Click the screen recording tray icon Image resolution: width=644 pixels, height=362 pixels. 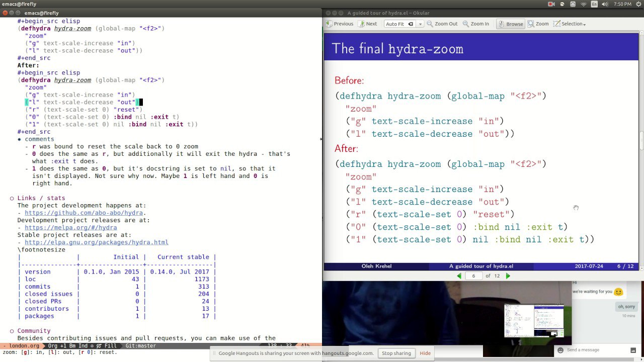click(x=551, y=4)
